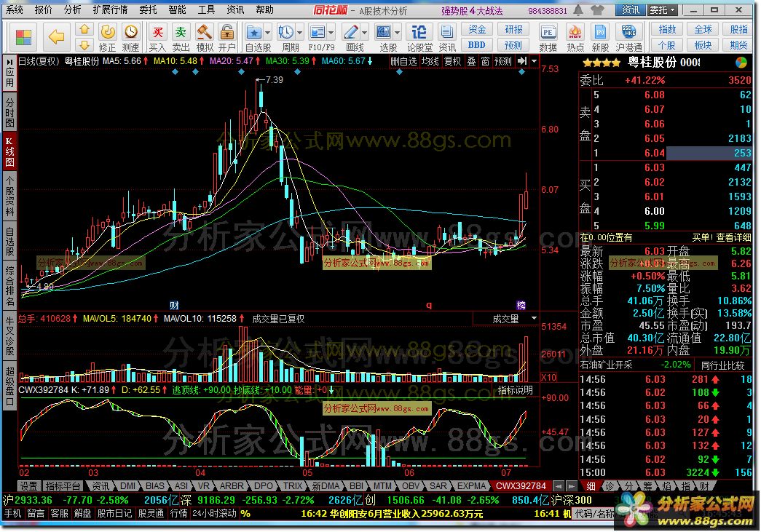Click the 指标平台 tab at bottom
Image resolution: width=761 pixels, height=532 pixels.
pyautogui.click(x=63, y=486)
